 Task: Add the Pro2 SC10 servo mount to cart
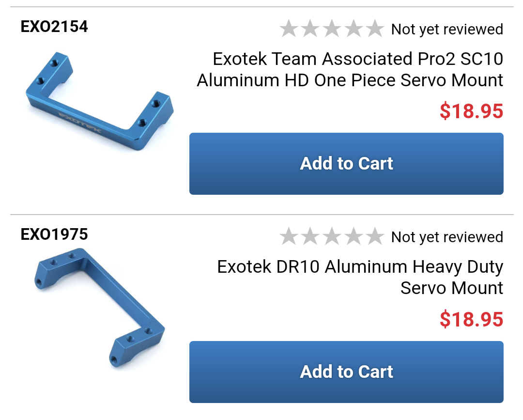click(x=346, y=163)
